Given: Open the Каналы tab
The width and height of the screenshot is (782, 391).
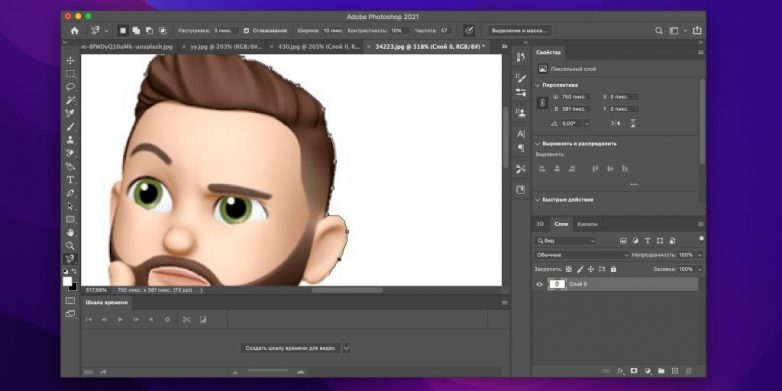Looking at the screenshot, I should tap(587, 224).
